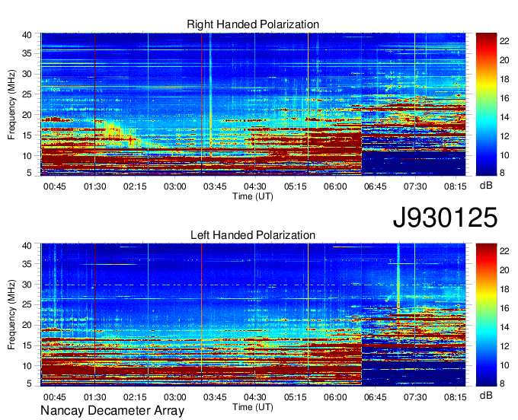Click 04:30 time tick of Left Handed plot
This screenshot has width=518, height=420.
(x=255, y=397)
